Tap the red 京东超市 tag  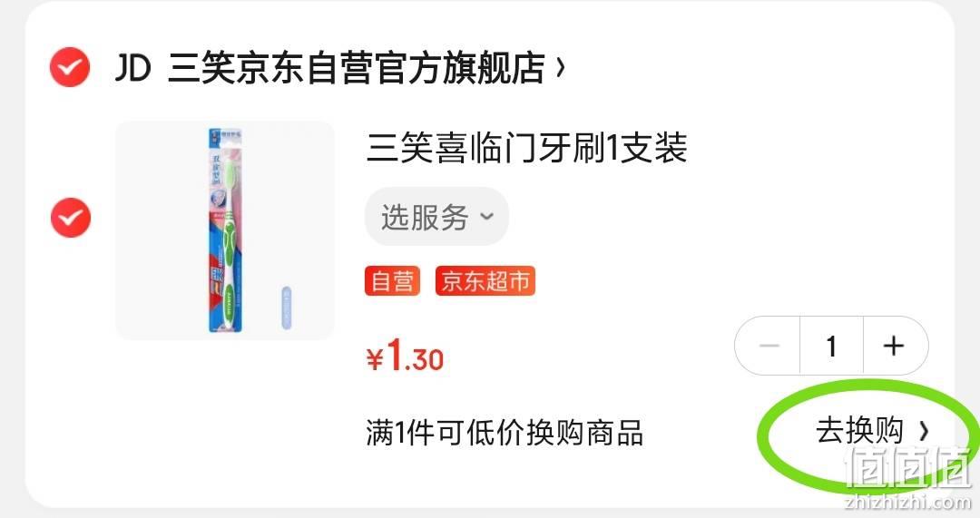[485, 281]
